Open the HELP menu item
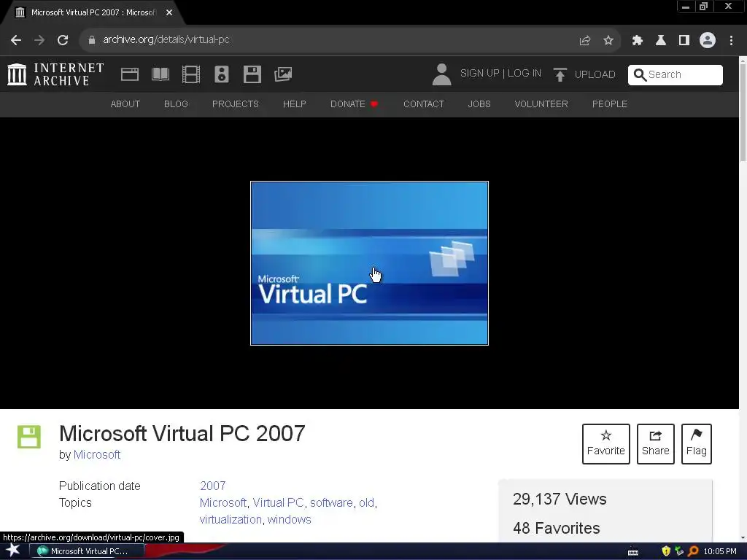The image size is (747, 560). click(295, 104)
